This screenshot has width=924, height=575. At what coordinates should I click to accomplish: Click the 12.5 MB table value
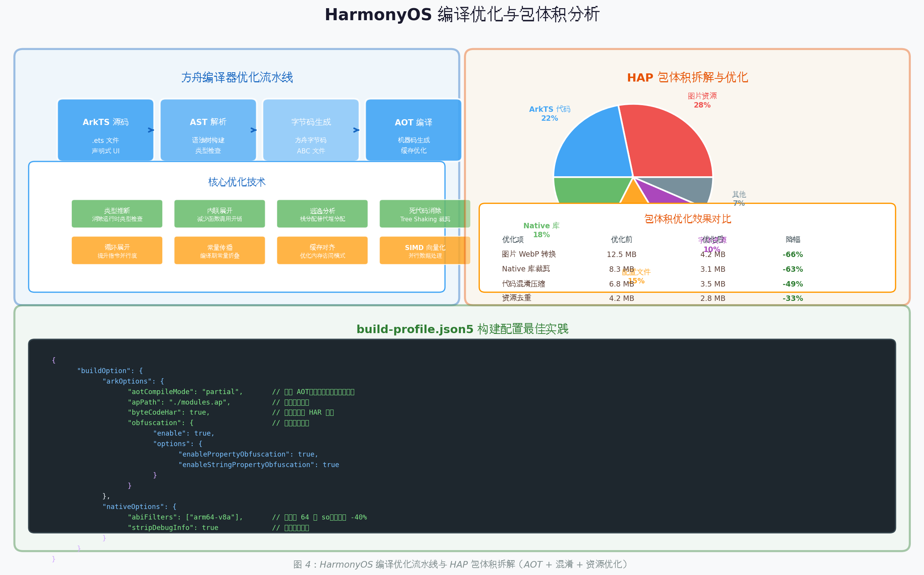(622, 254)
